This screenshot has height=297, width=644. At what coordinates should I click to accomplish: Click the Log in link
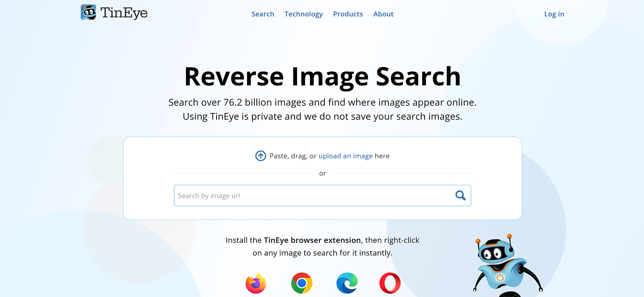click(554, 14)
